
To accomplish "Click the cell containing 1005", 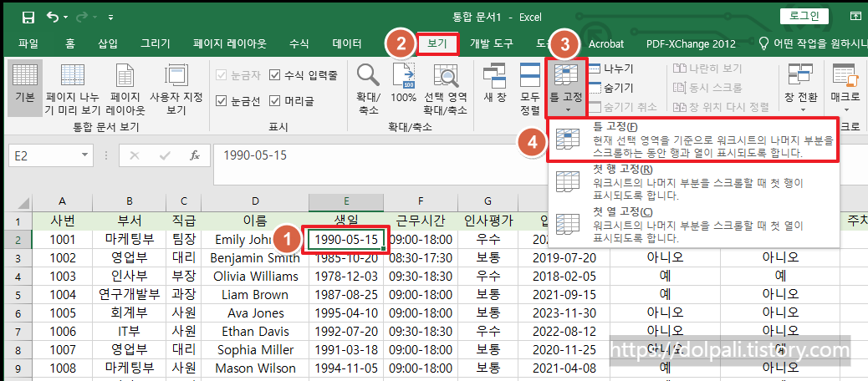I will click(63, 313).
